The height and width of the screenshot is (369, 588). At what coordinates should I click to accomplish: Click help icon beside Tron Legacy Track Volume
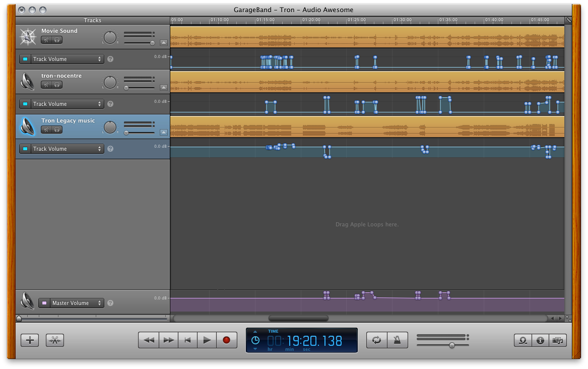[110, 149]
